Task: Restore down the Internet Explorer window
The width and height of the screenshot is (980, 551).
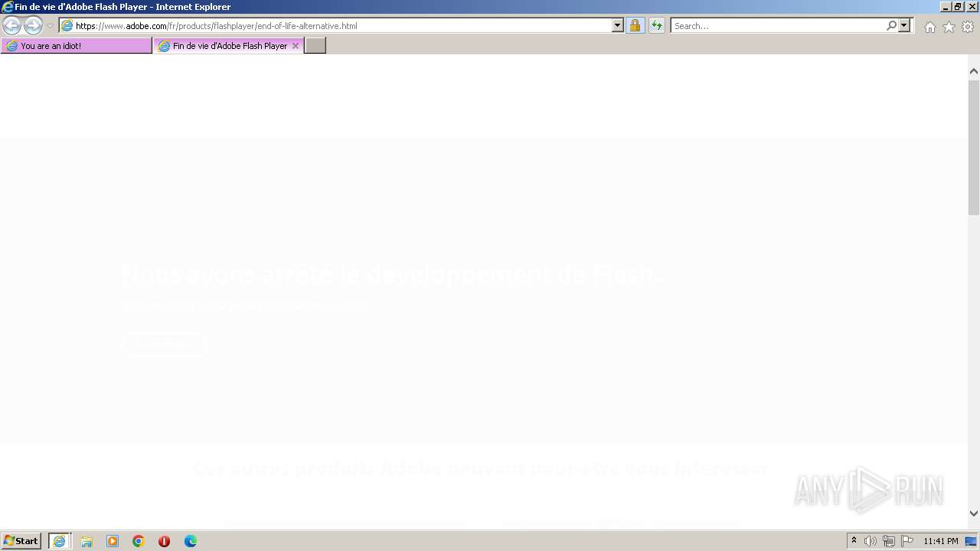Action: coord(959,7)
